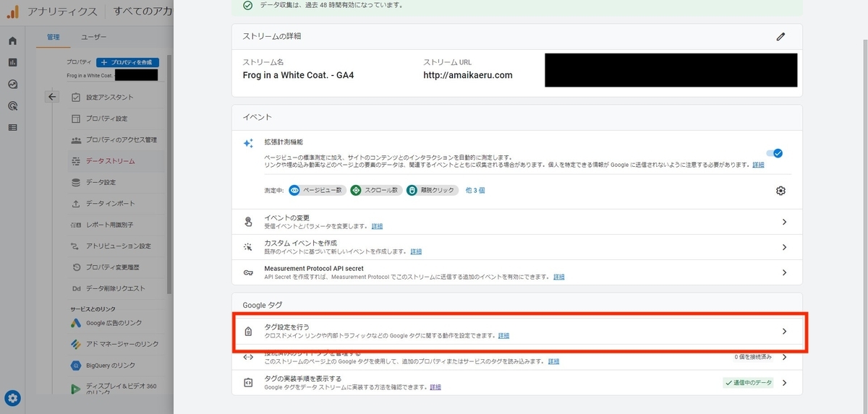The image size is (868, 414).
Task: Open データ インポート in the property menu
Action: coord(110,204)
